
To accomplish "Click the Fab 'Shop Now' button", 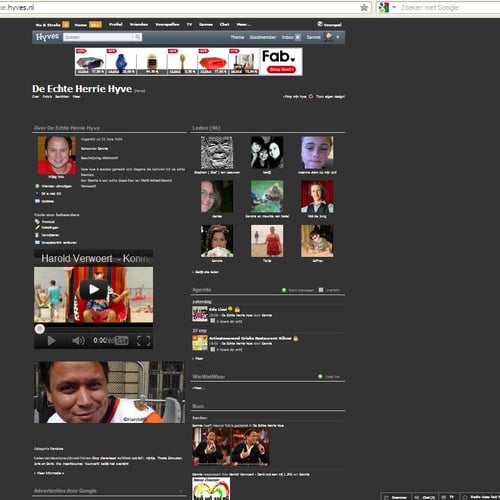I will [281, 69].
